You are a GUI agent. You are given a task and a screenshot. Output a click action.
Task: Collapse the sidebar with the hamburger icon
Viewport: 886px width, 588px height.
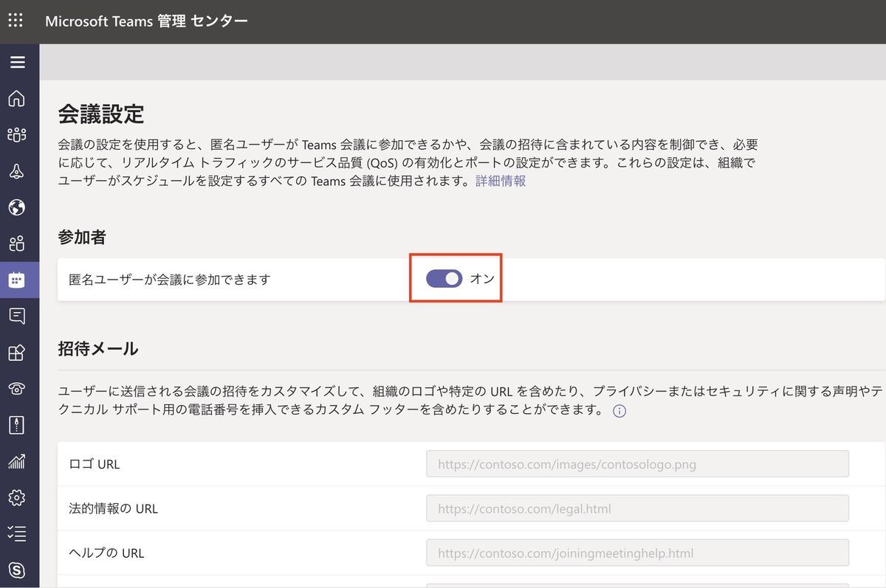pyautogui.click(x=19, y=61)
